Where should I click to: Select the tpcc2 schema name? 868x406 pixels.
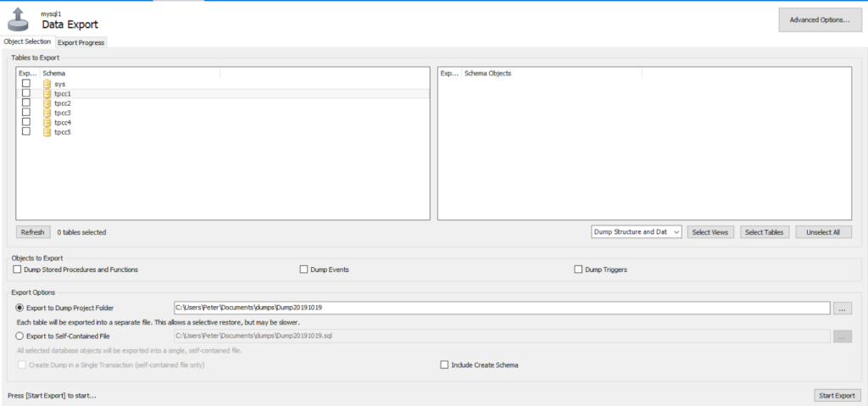point(63,103)
